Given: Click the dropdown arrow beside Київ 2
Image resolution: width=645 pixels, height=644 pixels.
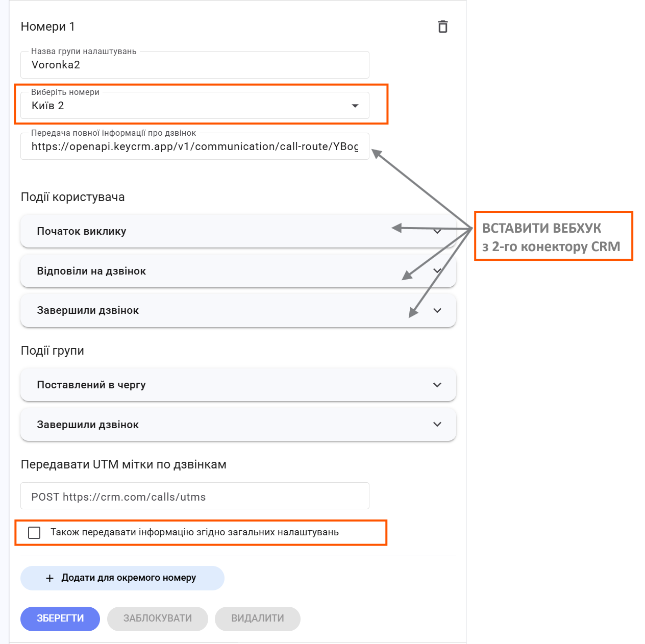Looking at the screenshot, I should pos(355,106).
